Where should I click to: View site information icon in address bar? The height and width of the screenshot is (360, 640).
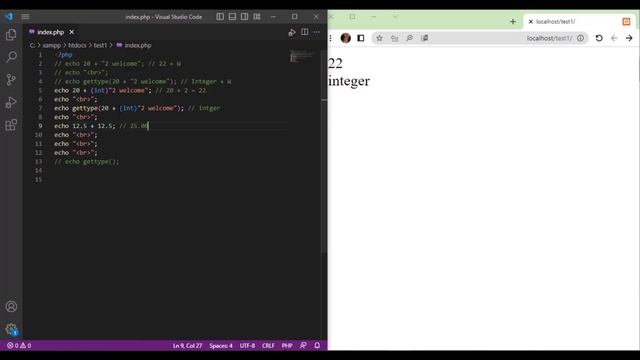580,38
